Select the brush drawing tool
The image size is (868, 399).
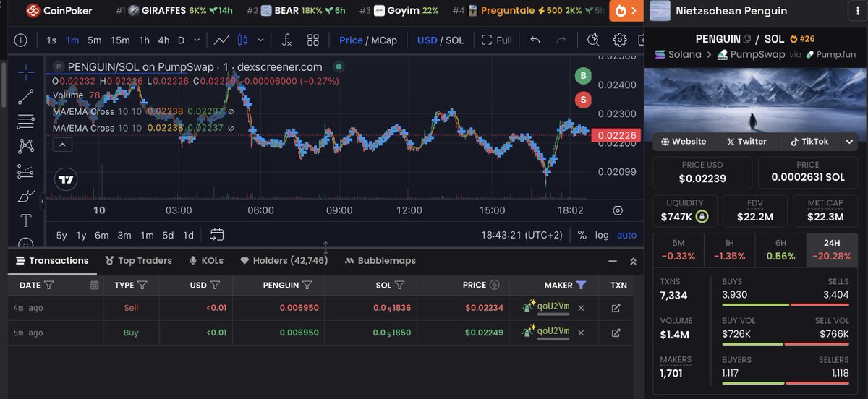pos(25,196)
